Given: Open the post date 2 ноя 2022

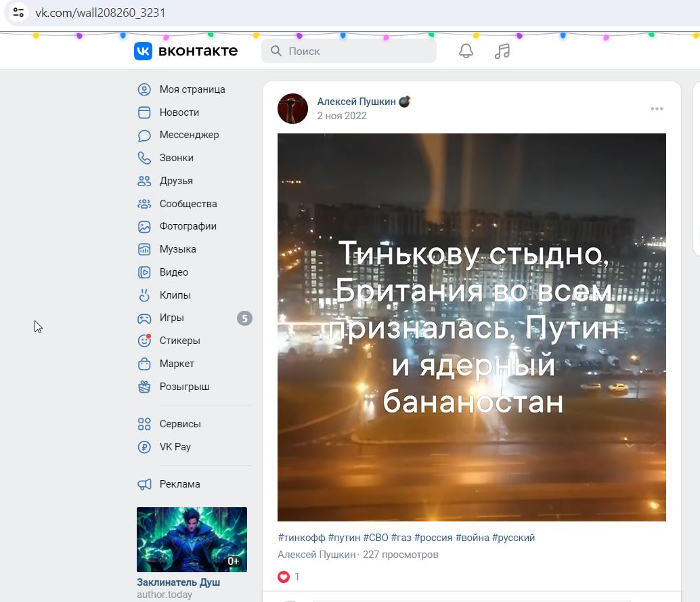Looking at the screenshot, I should pyautogui.click(x=342, y=116).
